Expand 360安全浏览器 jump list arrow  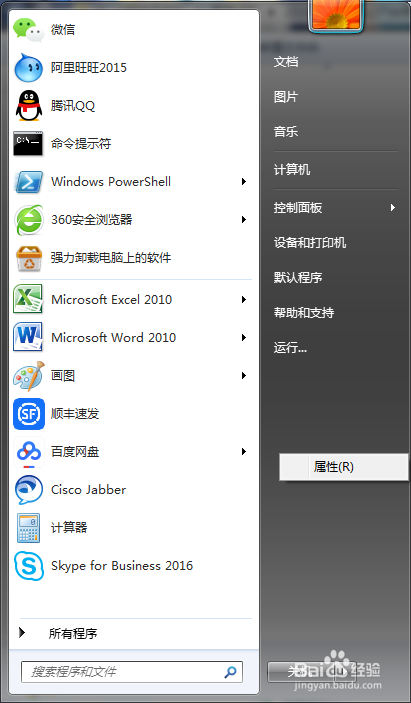pyautogui.click(x=244, y=220)
